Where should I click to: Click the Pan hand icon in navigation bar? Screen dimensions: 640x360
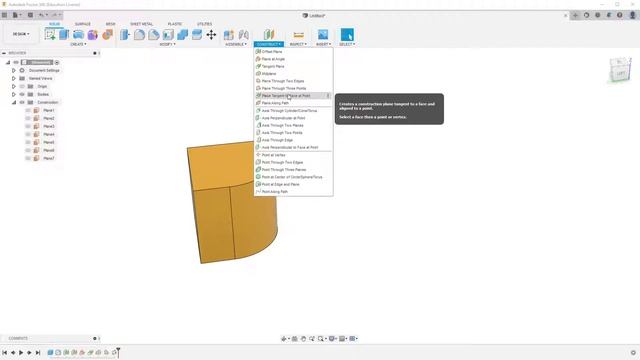click(x=303, y=338)
